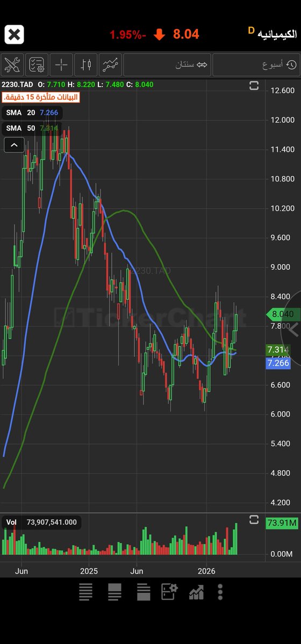Screen dimensions: 301x644
Task: Click the 12.600 price axis label
Action: click(282, 90)
